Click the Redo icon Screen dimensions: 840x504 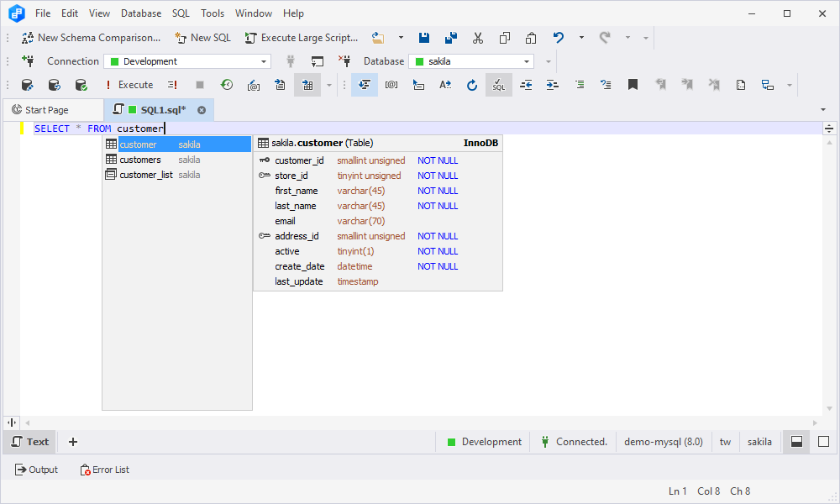click(x=605, y=38)
